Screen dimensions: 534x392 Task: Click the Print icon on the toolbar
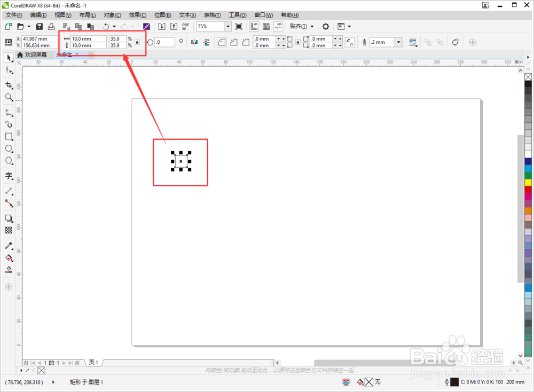(x=51, y=26)
